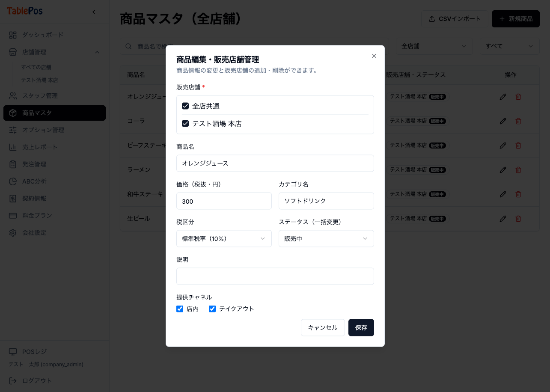The width and height of the screenshot is (550, 392).
Task: Click trash icon in 生ビール row
Action: coord(518,219)
